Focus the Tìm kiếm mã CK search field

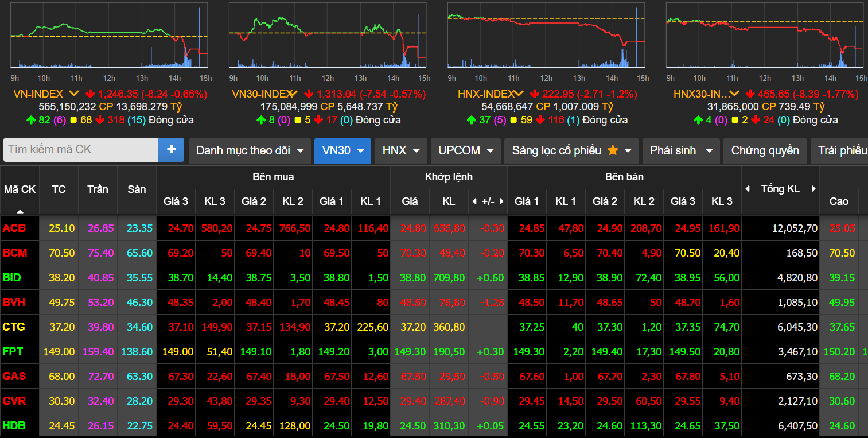click(x=81, y=150)
